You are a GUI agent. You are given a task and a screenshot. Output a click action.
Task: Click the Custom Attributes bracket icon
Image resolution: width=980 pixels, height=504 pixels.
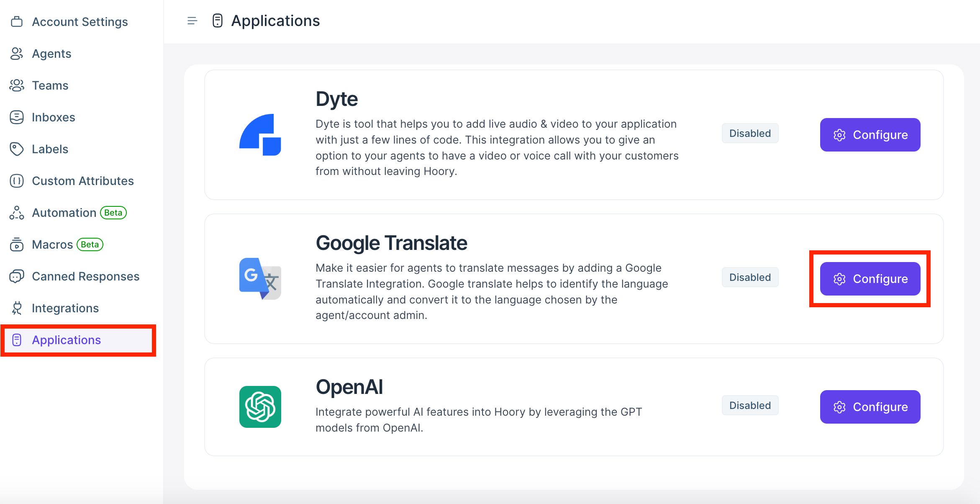[17, 181]
